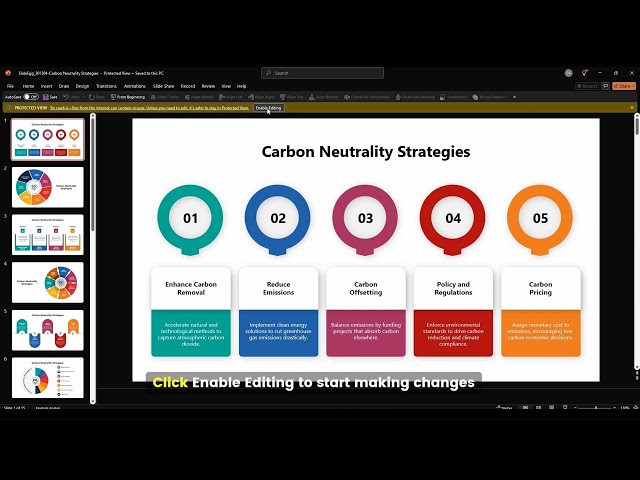Click the Align Middle tool
This screenshot has height=480, width=640.
pyautogui.click(x=199, y=97)
